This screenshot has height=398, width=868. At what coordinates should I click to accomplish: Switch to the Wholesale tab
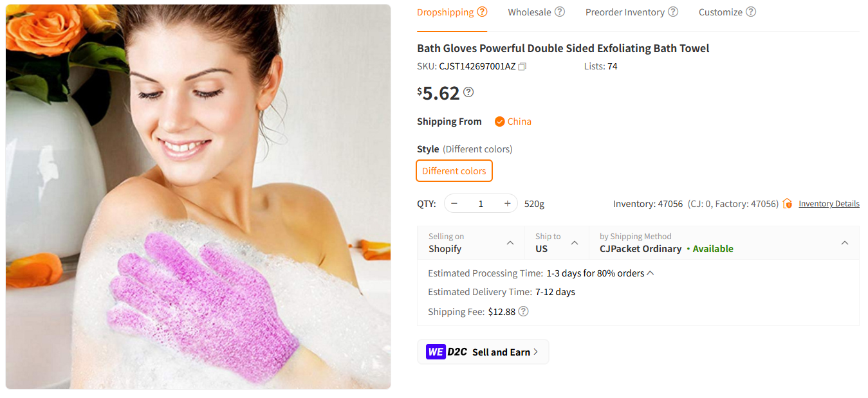pos(530,11)
